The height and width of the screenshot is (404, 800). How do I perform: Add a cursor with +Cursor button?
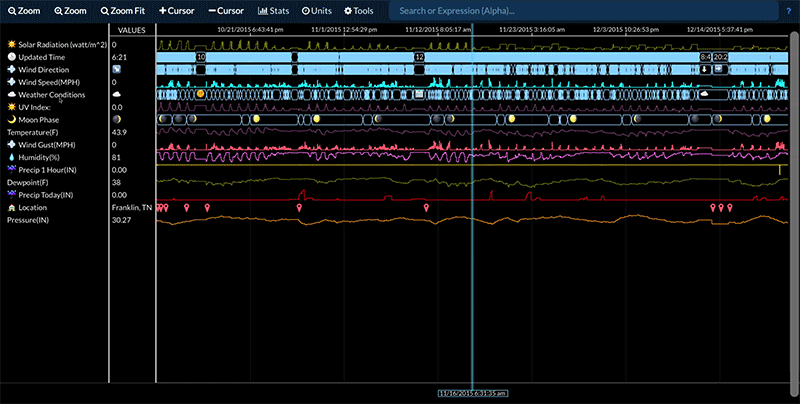click(x=177, y=10)
